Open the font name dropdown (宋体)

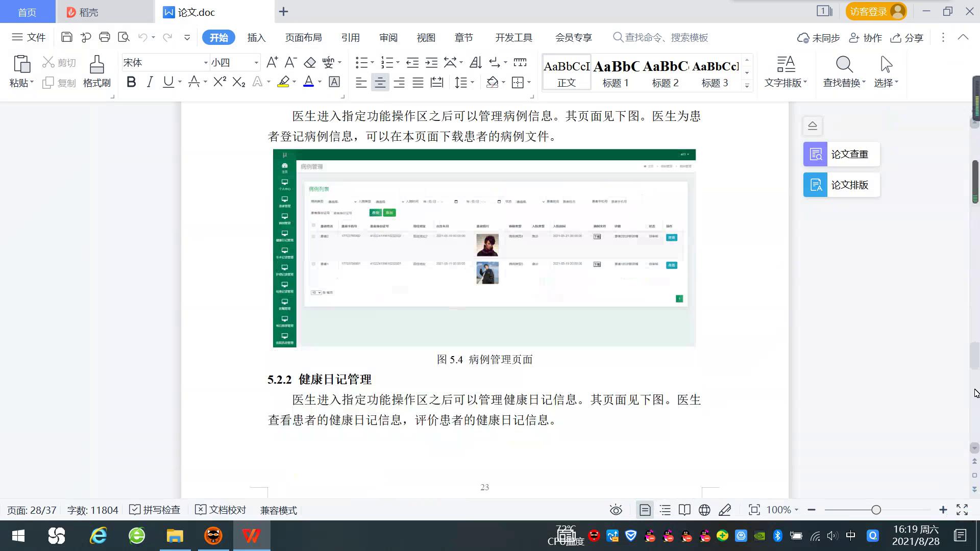point(206,63)
